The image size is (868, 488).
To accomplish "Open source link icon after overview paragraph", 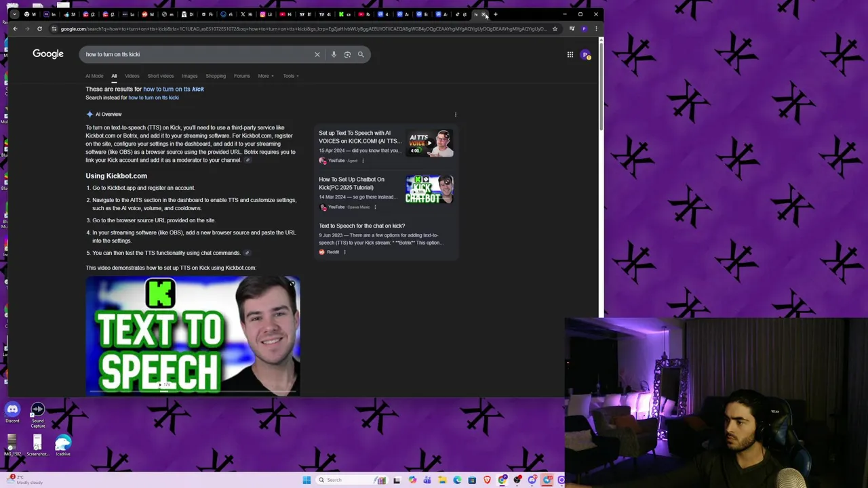I will 248,160.
